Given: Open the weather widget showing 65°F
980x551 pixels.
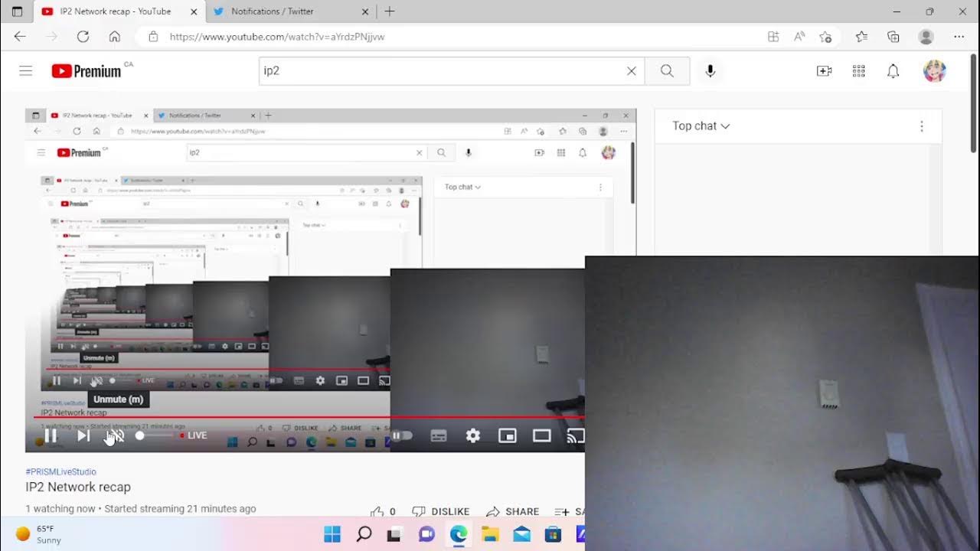Looking at the screenshot, I should click(x=38, y=534).
